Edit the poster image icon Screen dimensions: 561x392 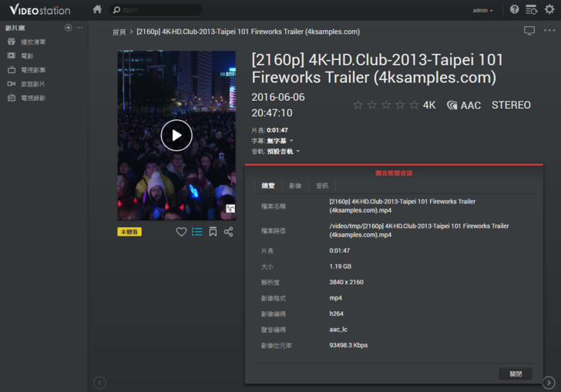230,209
